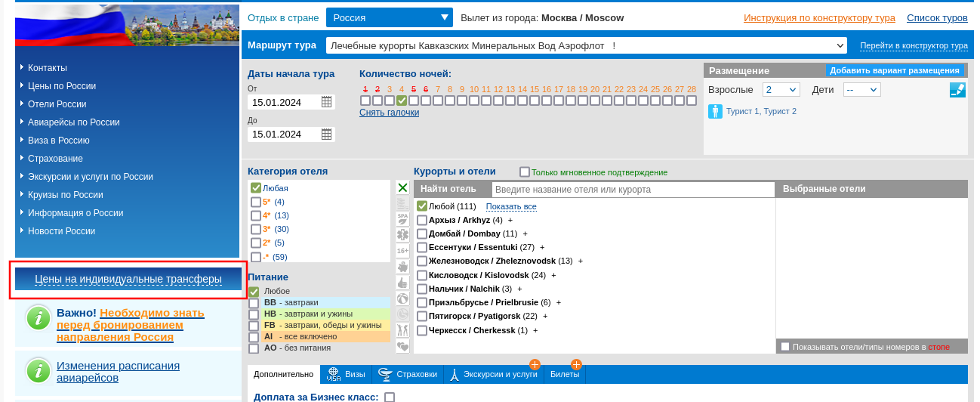Check the Кисловодск / Kislovodsk resort checkbox

point(422,275)
